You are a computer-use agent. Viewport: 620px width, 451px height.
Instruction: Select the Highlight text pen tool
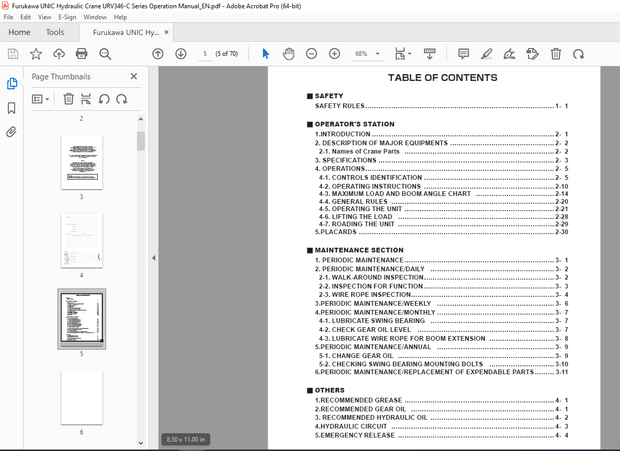pos(486,54)
